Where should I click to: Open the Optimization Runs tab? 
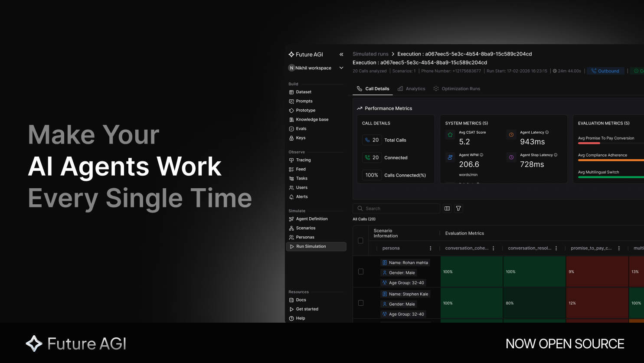[x=457, y=89]
